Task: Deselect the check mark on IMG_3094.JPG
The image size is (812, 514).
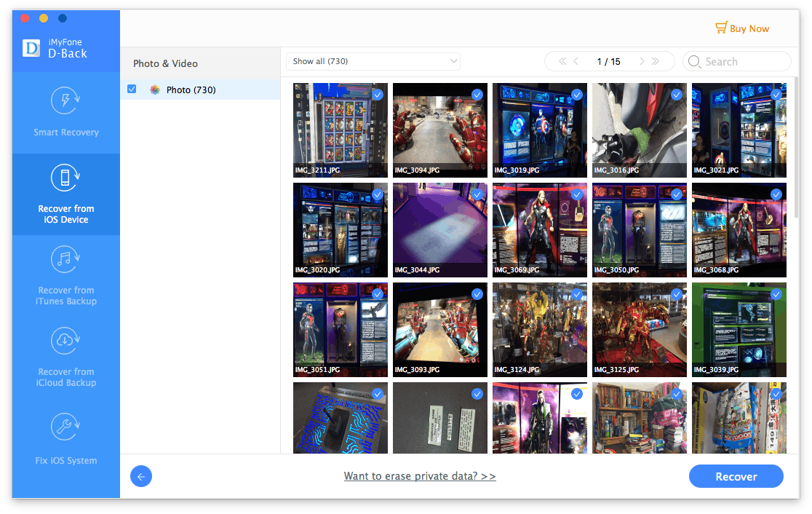Action: [x=477, y=95]
